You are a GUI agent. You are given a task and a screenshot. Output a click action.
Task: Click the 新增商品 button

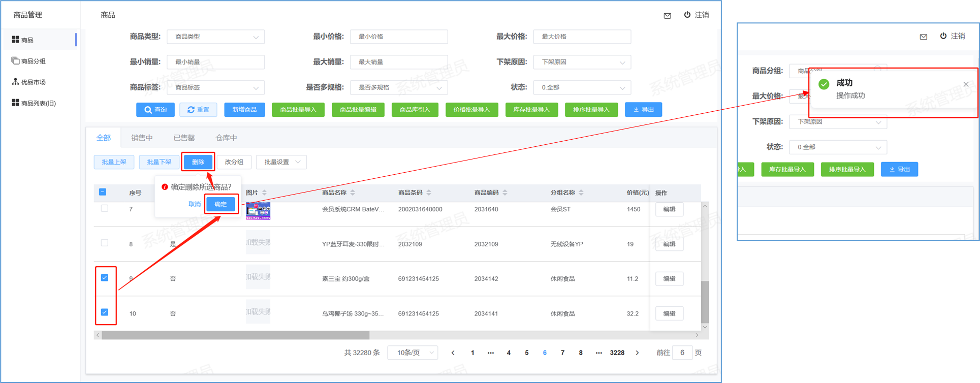pyautogui.click(x=244, y=110)
